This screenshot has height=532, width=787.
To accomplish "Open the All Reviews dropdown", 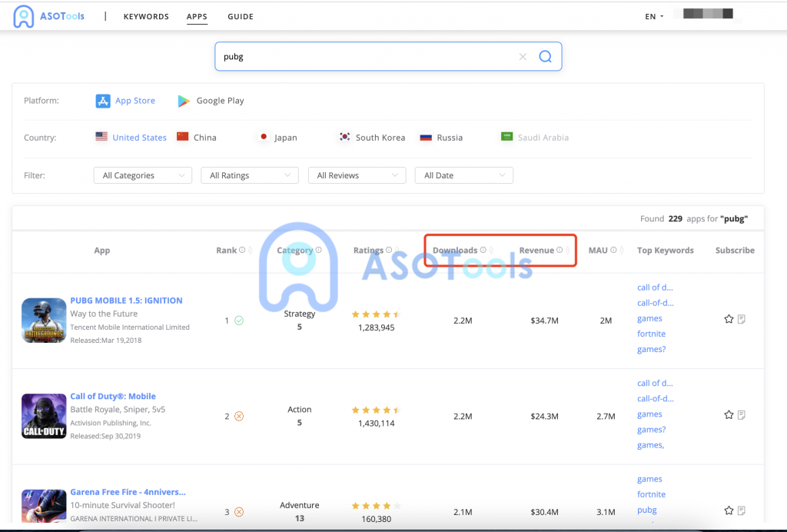I will pyautogui.click(x=357, y=175).
